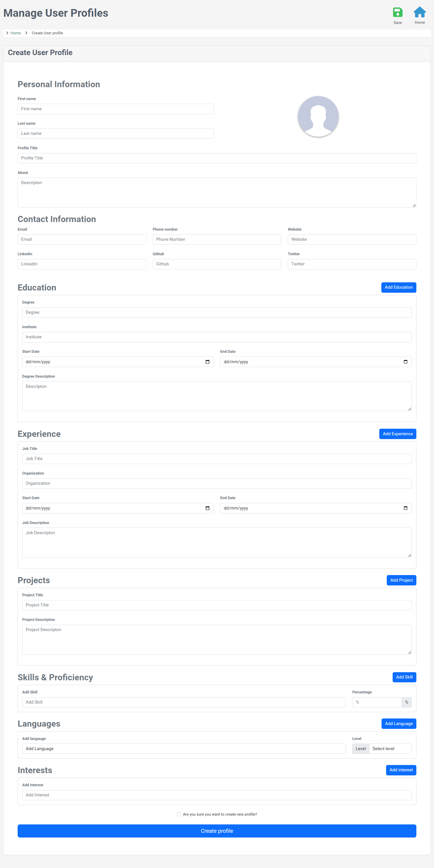Screen dimensions: 434x868
Task: Click the blue Home house icon
Action: [420, 12]
